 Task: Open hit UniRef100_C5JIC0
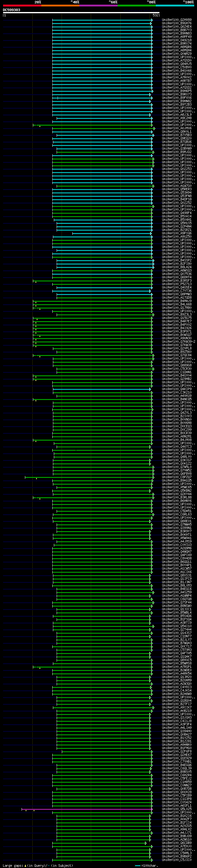tap(177, 860)
